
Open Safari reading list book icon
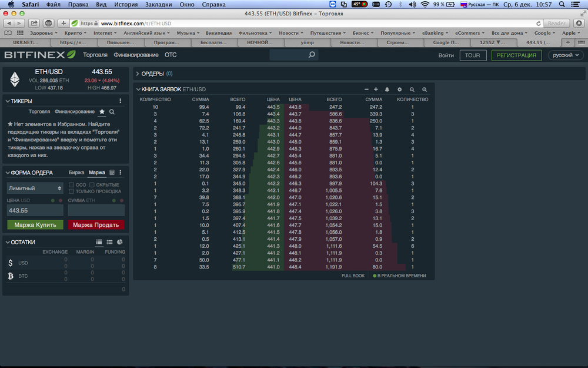point(8,33)
